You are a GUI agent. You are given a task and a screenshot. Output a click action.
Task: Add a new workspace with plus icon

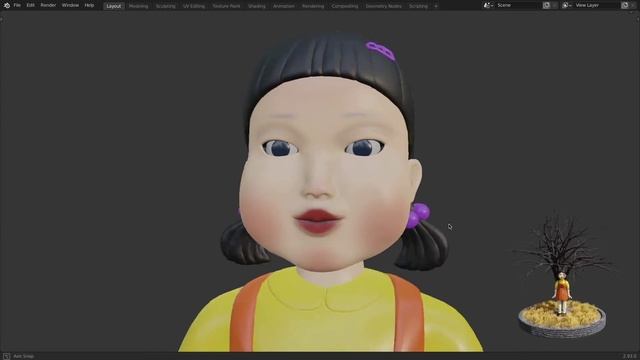click(x=436, y=6)
